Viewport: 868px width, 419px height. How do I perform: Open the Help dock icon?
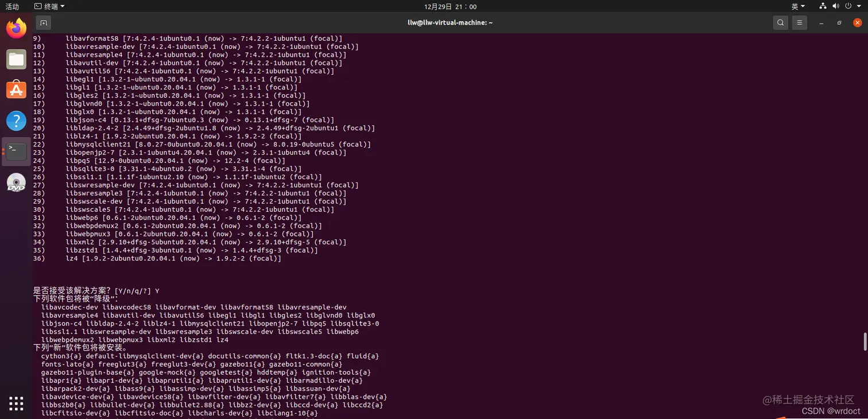16,121
